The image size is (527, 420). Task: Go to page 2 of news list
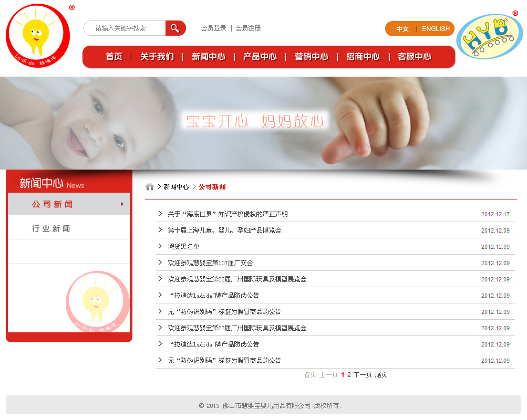349,375
